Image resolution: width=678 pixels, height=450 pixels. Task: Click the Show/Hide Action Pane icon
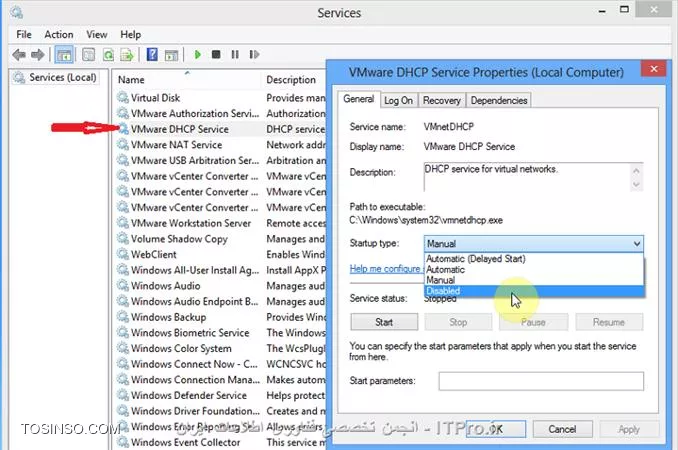coord(172,55)
